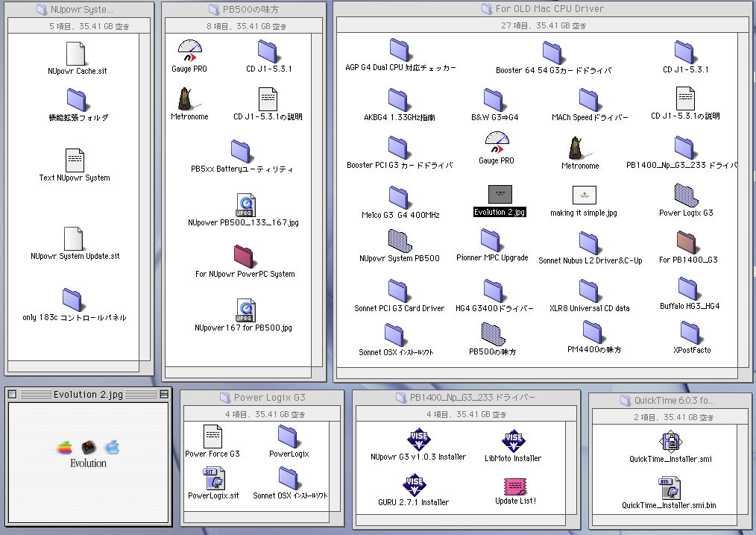Open NUpower PB500_133_167.jpg image file
The width and height of the screenshot is (756, 535).
245,204
